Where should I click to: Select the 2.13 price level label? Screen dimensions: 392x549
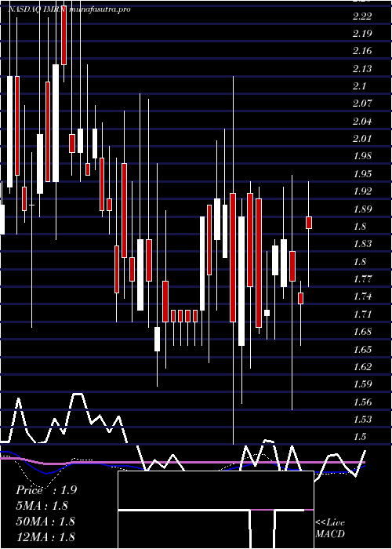362,69
